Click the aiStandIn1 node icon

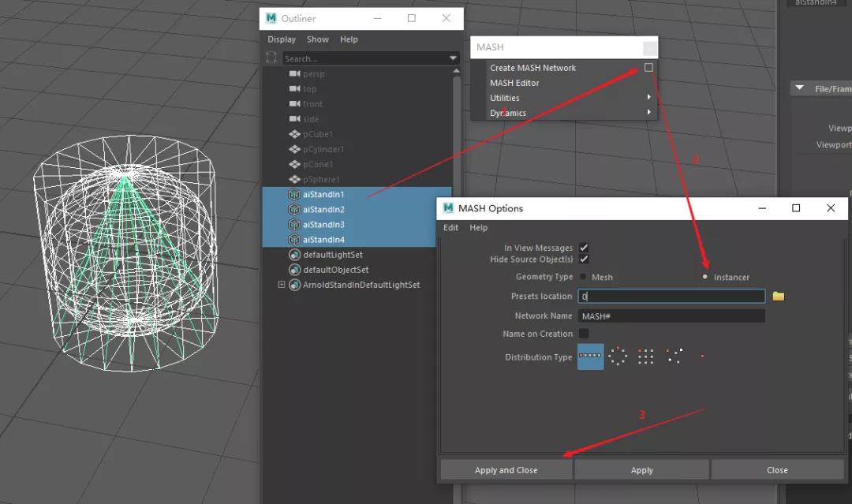coord(294,194)
